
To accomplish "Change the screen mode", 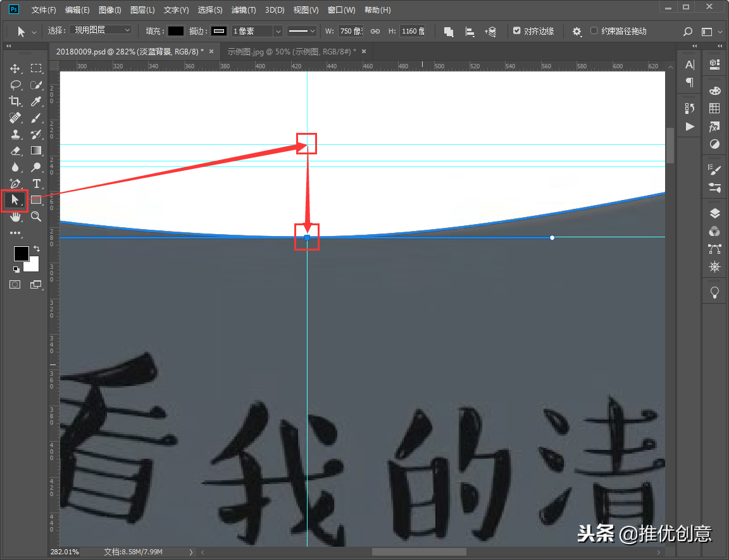I will (x=36, y=284).
